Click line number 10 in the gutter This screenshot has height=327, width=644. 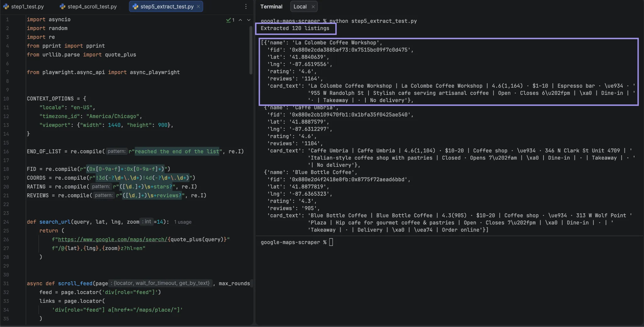(6, 99)
